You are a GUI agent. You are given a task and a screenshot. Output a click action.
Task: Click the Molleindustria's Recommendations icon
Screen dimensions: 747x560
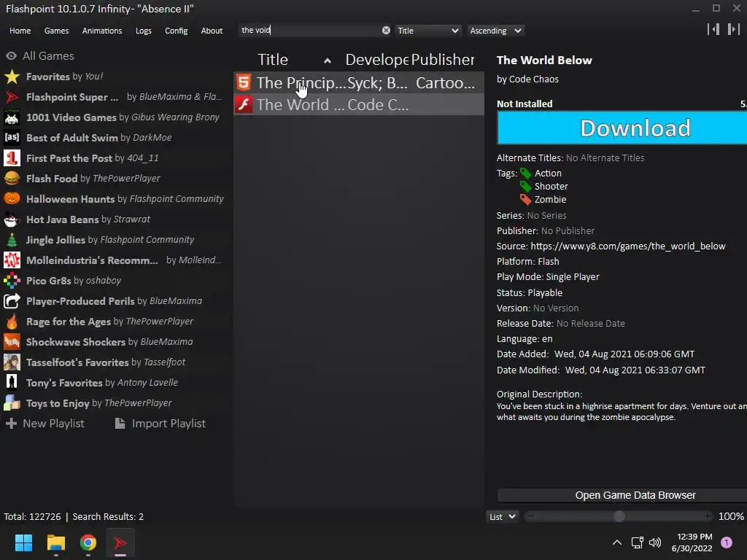(x=12, y=260)
